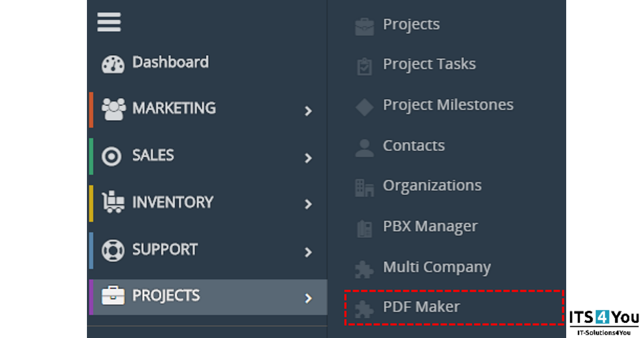Screen dimensions: 644x338
Task: Click the Inventory cart icon
Action: click(113, 203)
